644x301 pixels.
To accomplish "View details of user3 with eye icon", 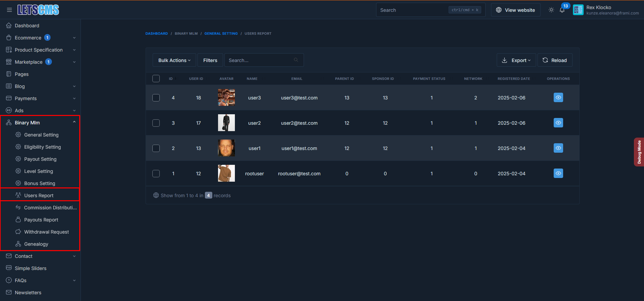I will pos(558,98).
